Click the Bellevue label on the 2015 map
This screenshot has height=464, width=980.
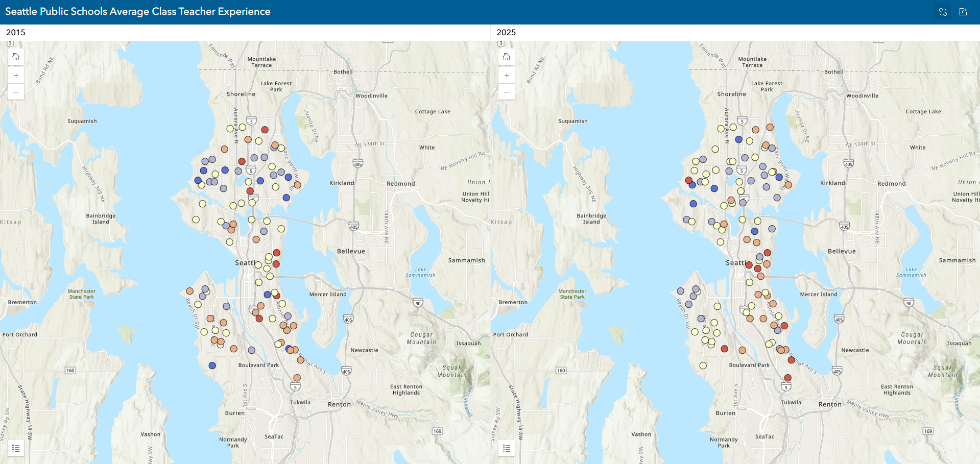click(351, 251)
